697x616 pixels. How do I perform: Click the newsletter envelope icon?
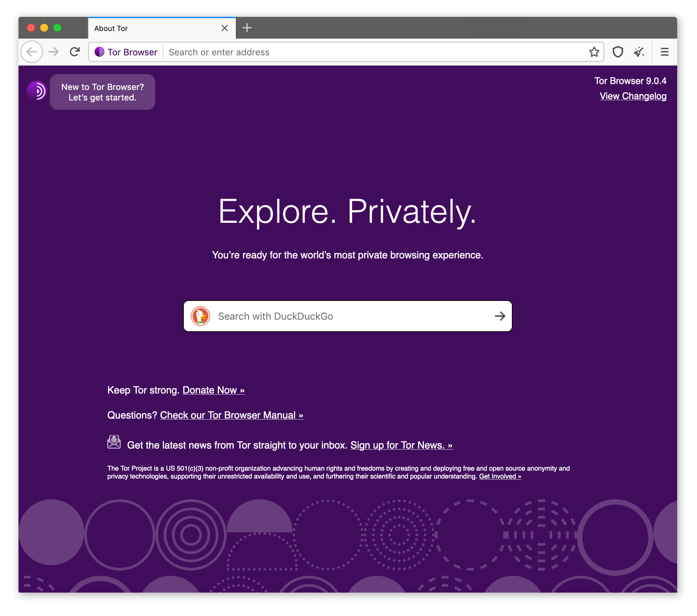point(114,442)
